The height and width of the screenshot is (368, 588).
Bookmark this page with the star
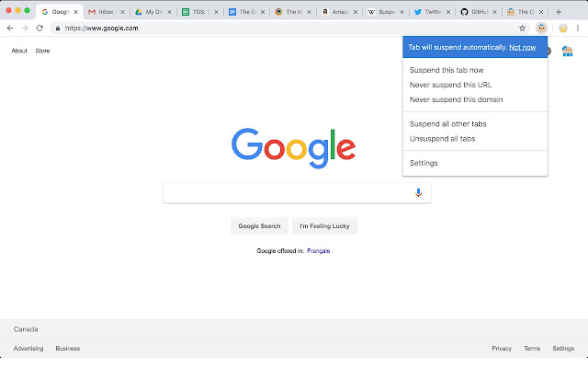tap(522, 29)
